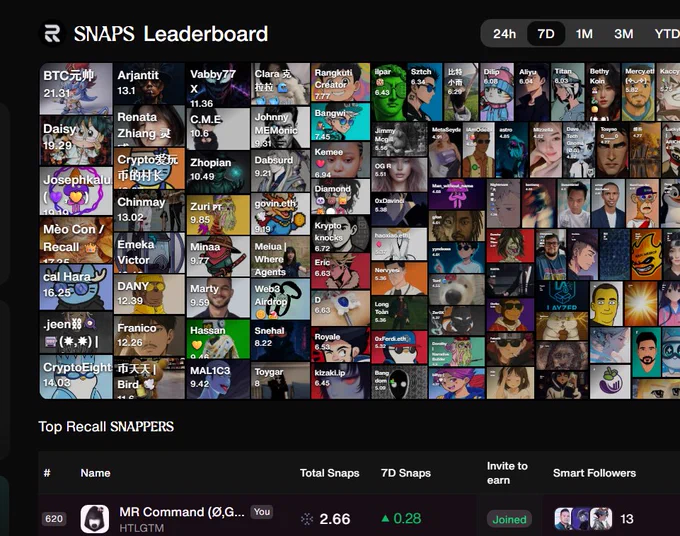Click the 620 rank badge

54,519
